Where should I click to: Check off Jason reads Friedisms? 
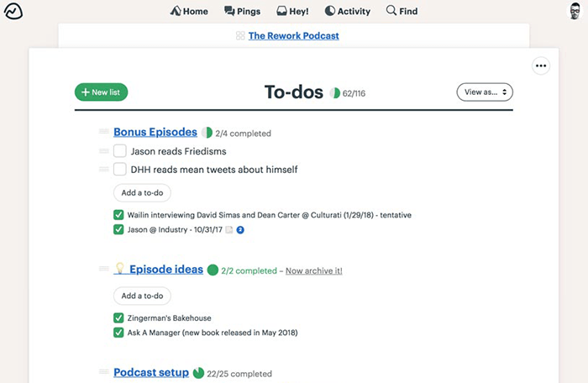(x=120, y=151)
